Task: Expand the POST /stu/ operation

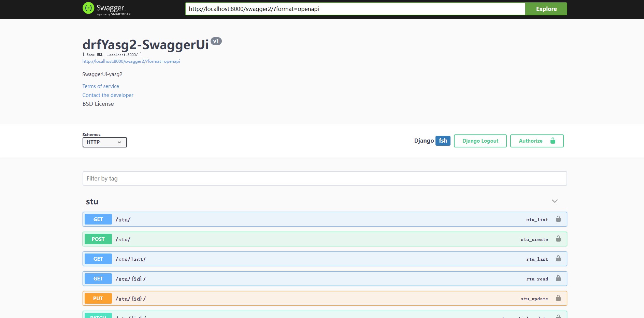Action: (325, 239)
